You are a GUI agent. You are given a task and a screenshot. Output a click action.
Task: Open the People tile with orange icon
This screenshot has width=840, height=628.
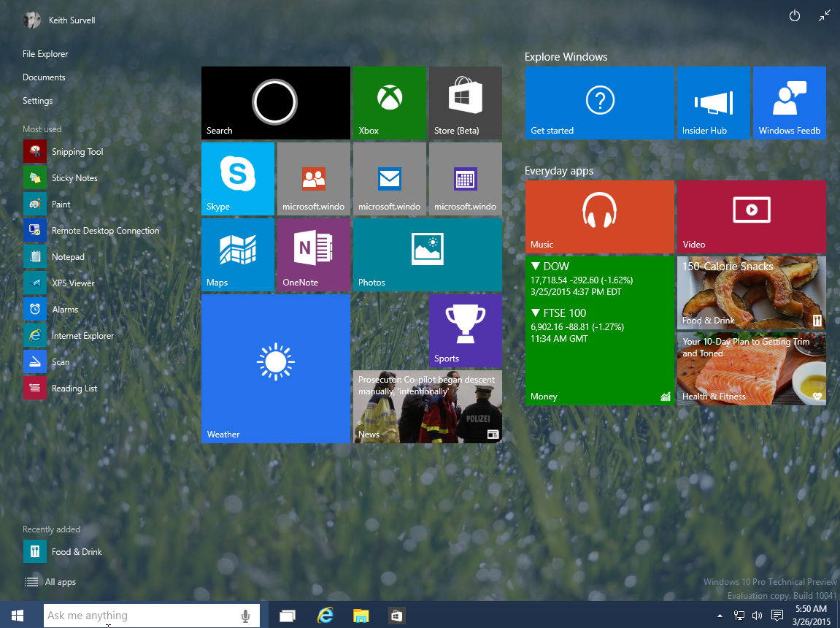(313, 179)
